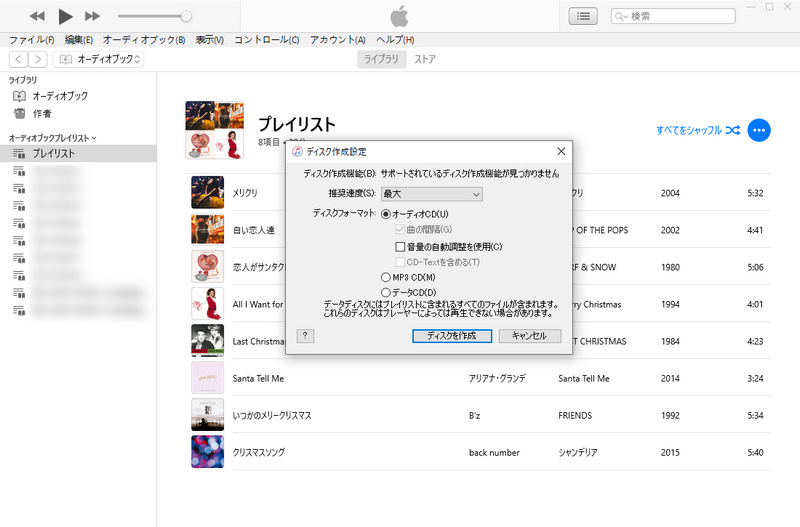Click the いつかのメリークリスマス album artwork
800x527 pixels.
coord(208,415)
